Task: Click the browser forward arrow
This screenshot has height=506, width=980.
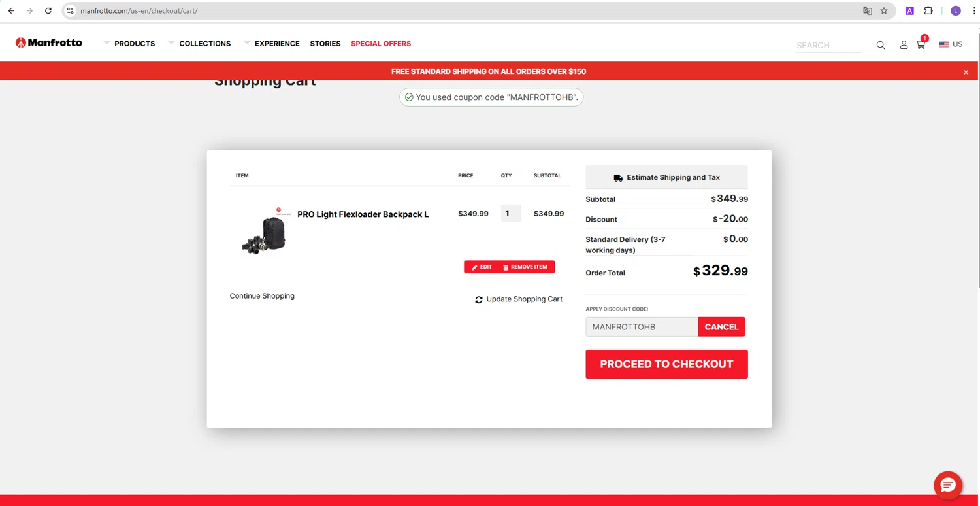Action: pos(29,10)
